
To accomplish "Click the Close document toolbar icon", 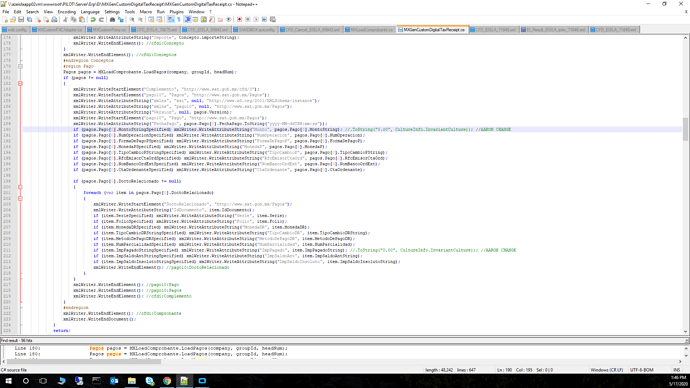I will (x=38, y=19).
